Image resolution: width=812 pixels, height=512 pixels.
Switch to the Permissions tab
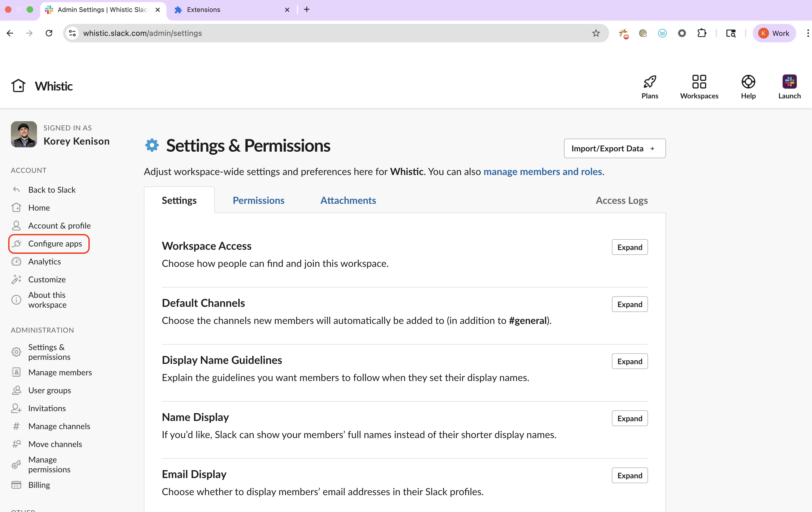(x=258, y=200)
